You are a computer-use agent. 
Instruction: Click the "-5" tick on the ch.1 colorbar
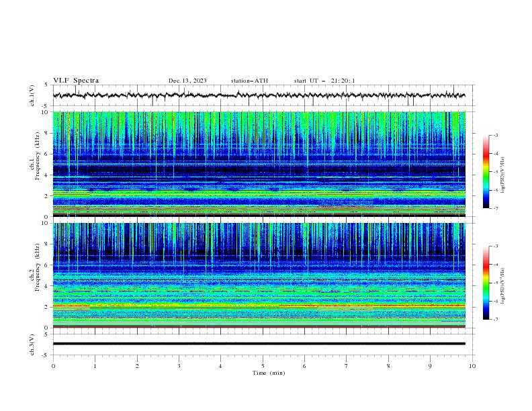pyautogui.click(x=496, y=172)
